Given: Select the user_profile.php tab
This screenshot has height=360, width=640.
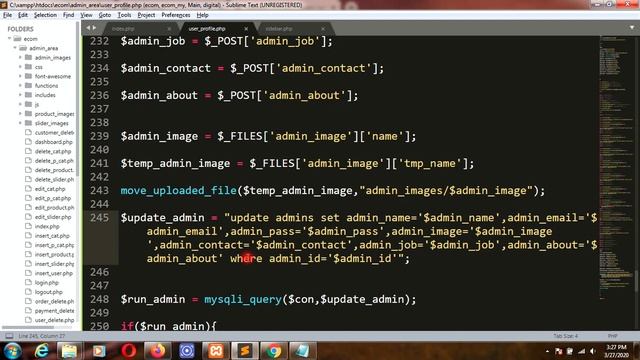Looking at the screenshot, I should point(207,29).
